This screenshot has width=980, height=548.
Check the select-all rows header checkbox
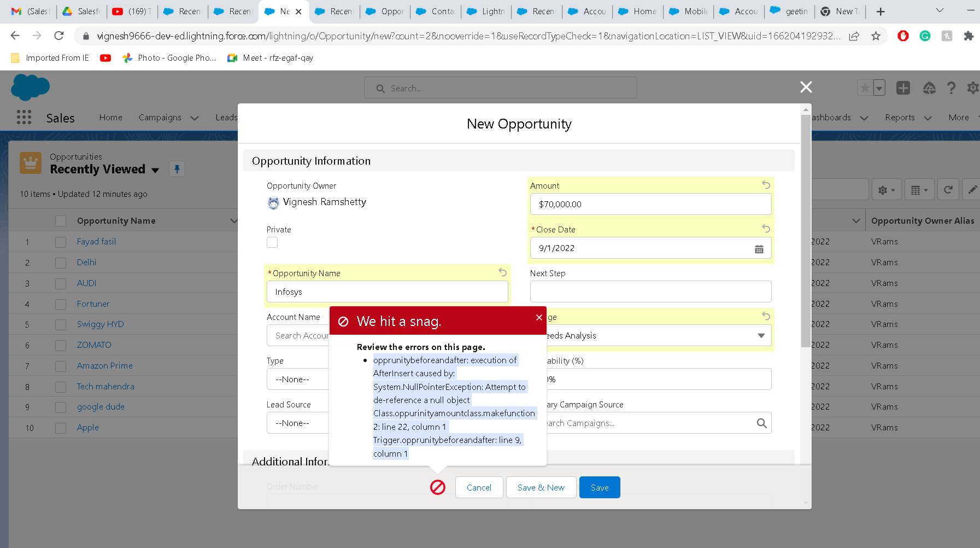(x=61, y=221)
